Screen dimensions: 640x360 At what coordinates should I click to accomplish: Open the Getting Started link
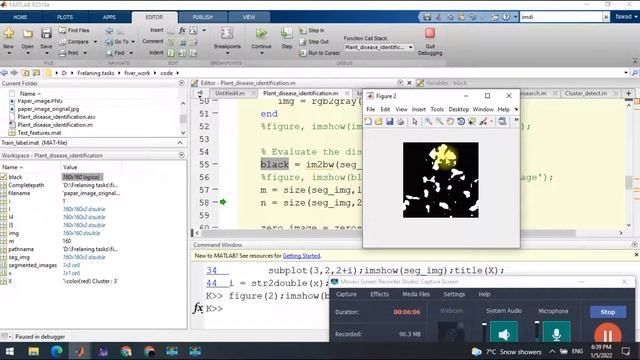[x=301, y=256]
